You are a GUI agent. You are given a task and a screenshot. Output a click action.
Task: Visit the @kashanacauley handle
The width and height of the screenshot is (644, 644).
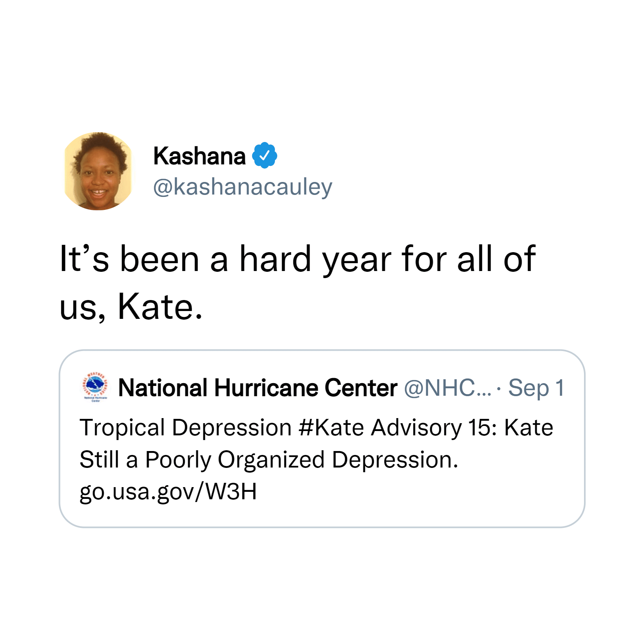243,187
